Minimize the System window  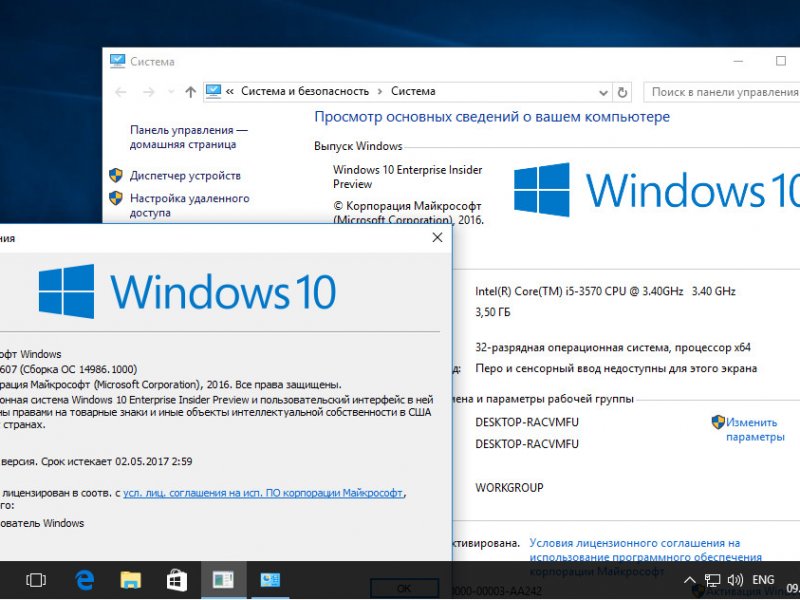(738, 61)
